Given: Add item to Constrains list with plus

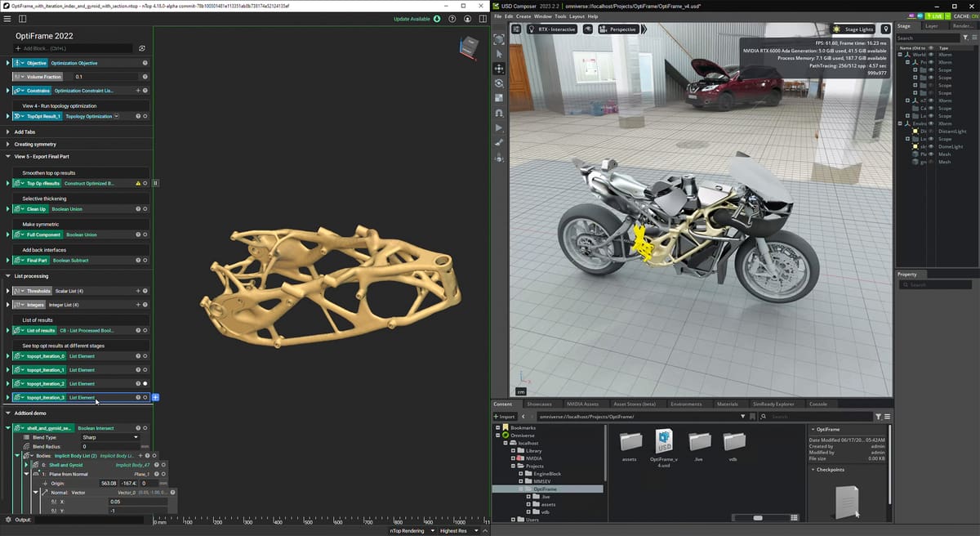Looking at the screenshot, I should (137, 90).
